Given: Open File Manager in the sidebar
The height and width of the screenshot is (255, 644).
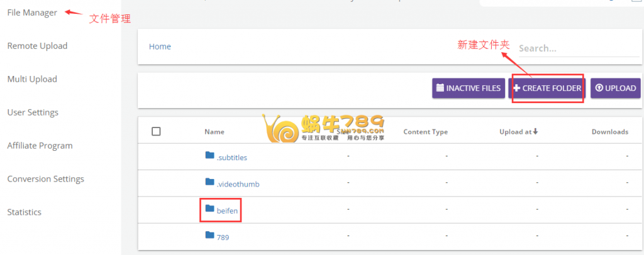Looking at the screenshot, I should [32, 13].
